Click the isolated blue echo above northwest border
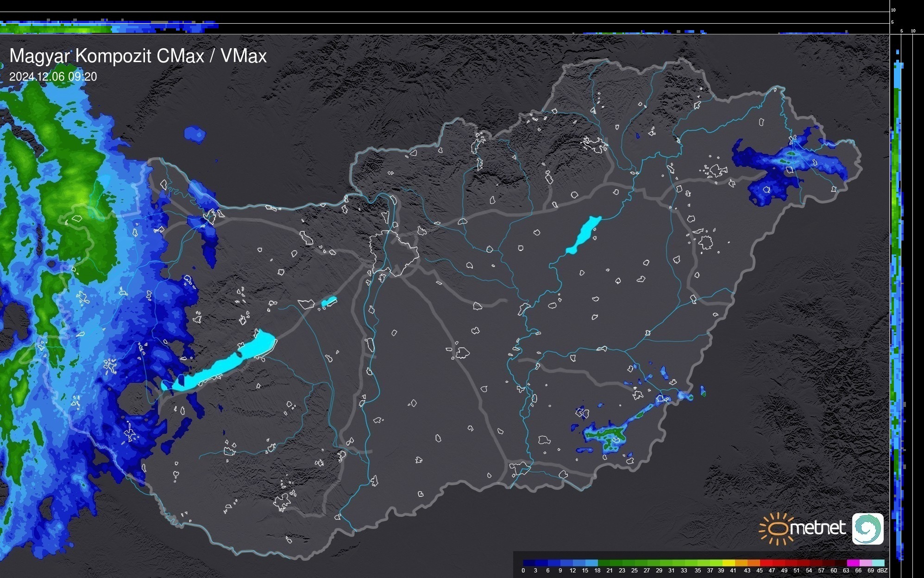This screenshot has width=924, height=578. (x=195, y=134)
